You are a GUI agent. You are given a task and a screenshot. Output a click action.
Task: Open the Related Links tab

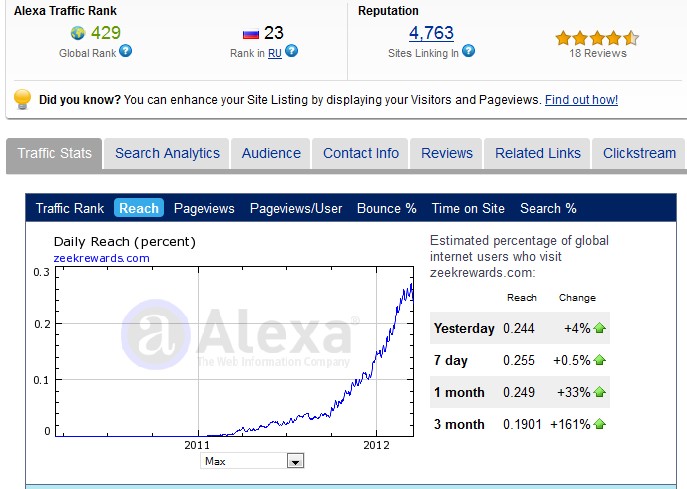[538, 153]
